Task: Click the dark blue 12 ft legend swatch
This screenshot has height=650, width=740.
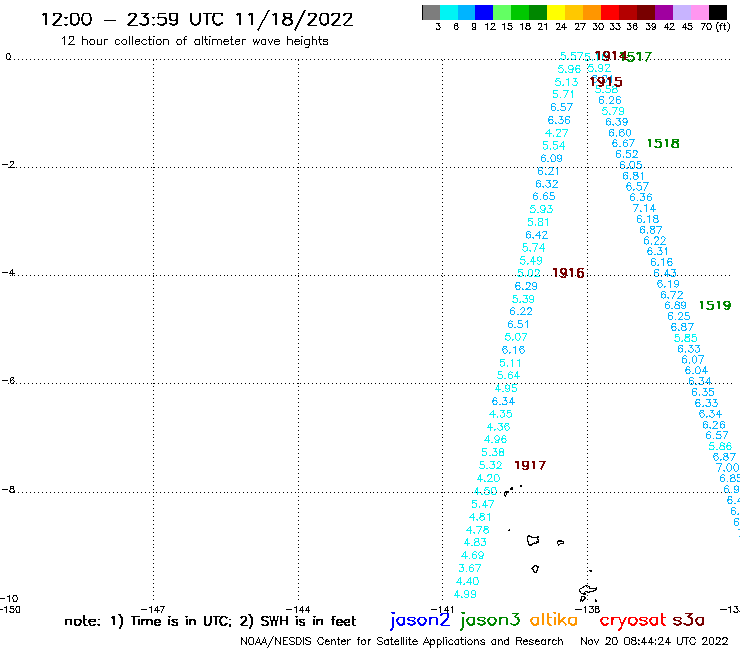Action: click(484, 12)
